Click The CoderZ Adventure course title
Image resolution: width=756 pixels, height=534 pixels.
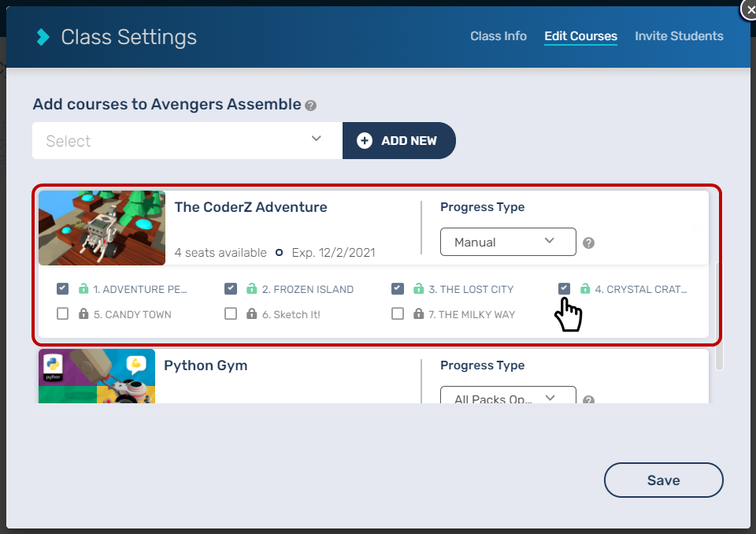250,207
